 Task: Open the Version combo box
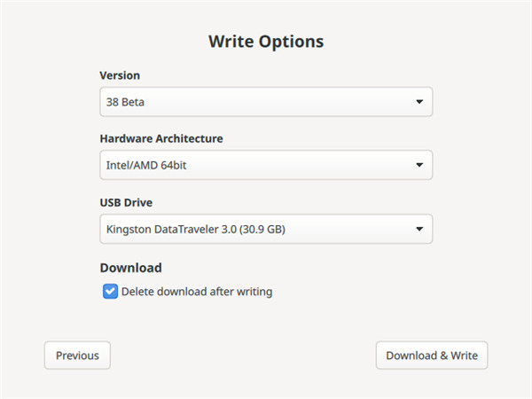click(x=265, y=102)
